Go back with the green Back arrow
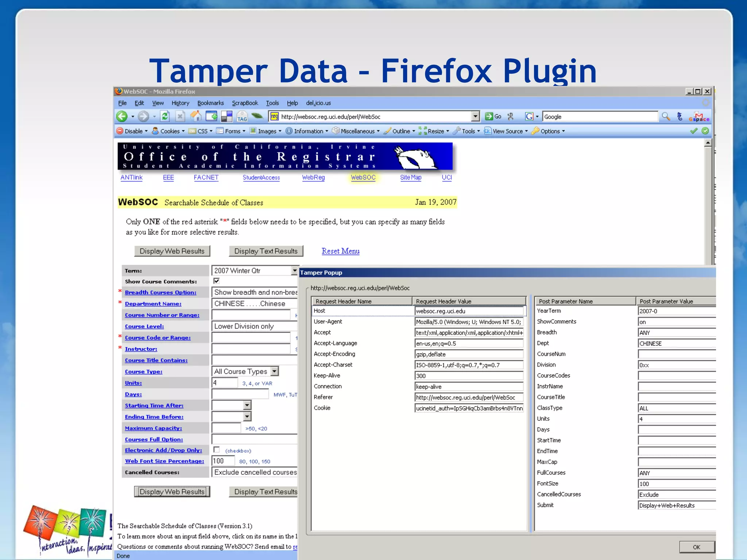The width and height of the screenshot is (747, 560). [x=122, y=117]
